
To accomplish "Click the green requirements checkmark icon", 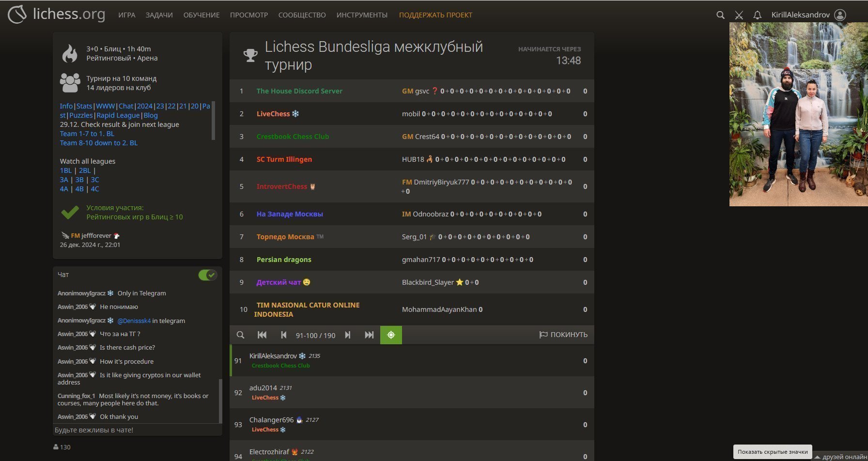I will pyautogui.click(x=70, y=212).
